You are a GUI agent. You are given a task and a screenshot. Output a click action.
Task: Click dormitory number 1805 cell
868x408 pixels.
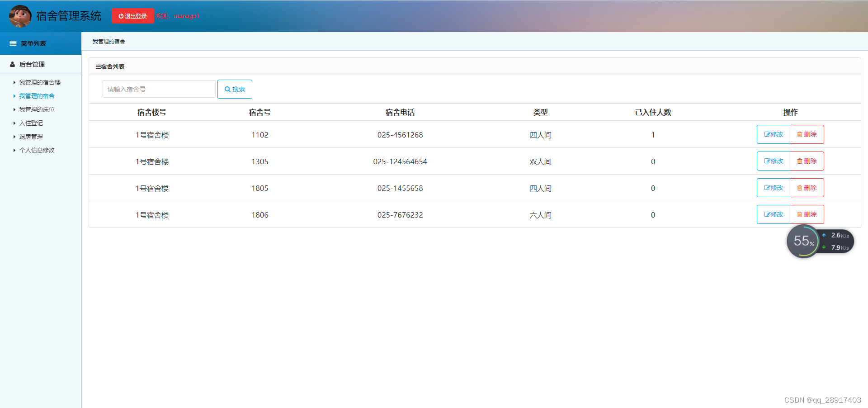[x=260, y=188]
